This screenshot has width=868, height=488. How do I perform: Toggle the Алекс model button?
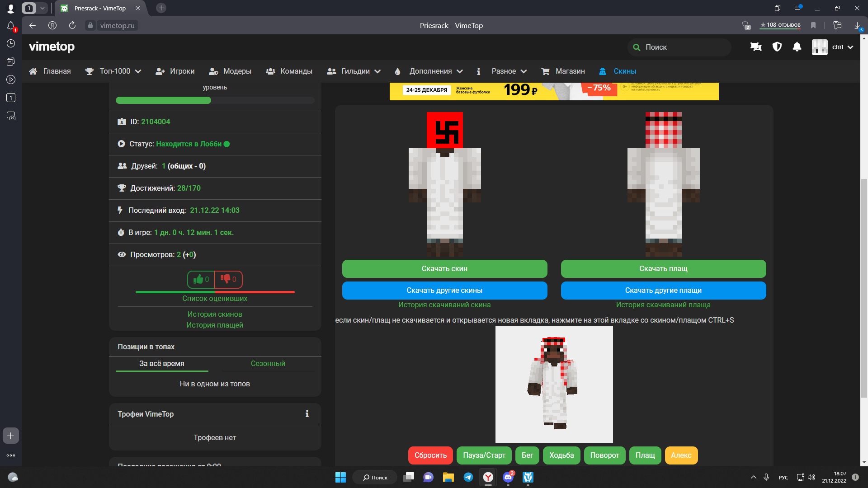click(681, 455)
